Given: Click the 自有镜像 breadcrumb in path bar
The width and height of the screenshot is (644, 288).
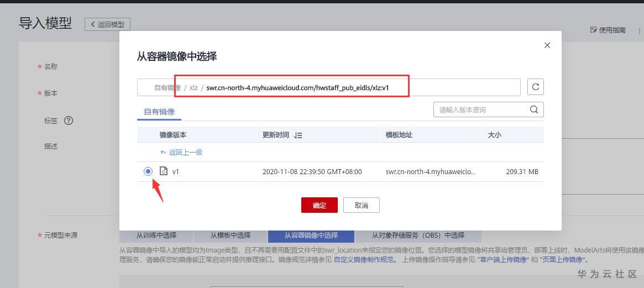Looking at the screenshot, I should [167, 87].
